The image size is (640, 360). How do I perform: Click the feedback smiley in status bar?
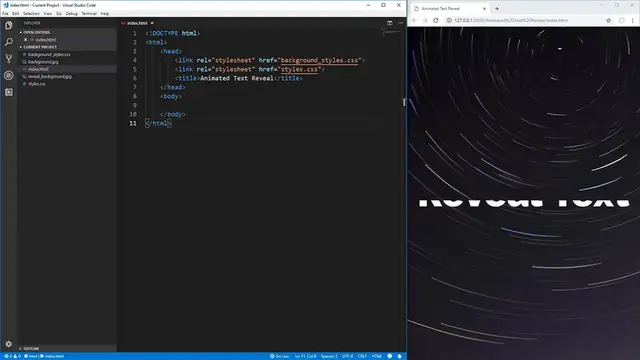389,356
